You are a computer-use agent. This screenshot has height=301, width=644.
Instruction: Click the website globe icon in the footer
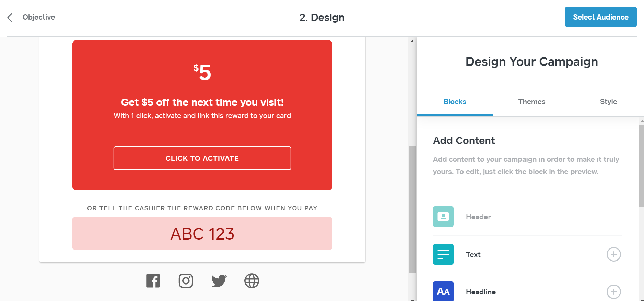251,280
